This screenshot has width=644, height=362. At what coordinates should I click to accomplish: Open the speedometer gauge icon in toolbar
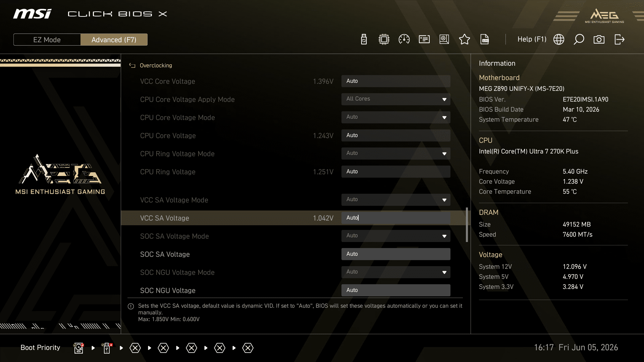(404, 40)
